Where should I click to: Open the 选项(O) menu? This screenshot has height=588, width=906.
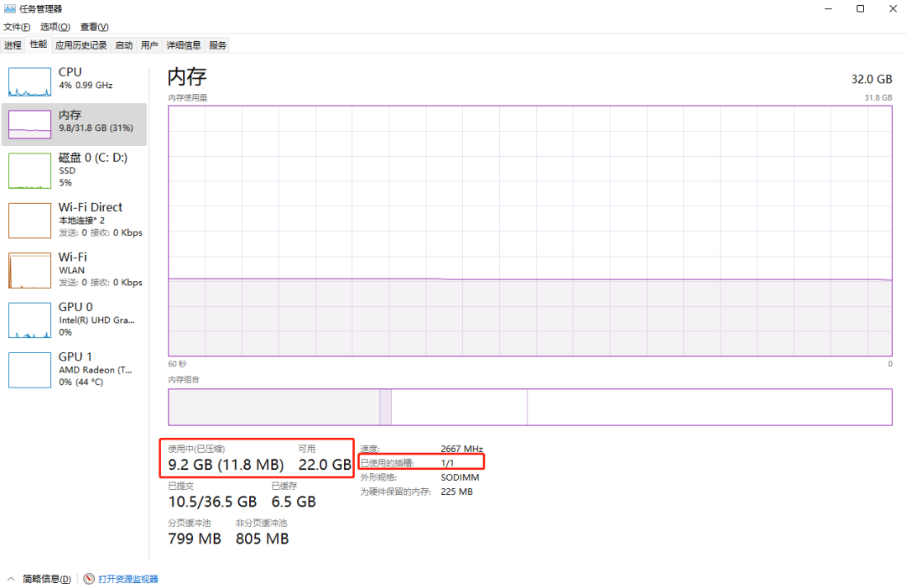55,27
